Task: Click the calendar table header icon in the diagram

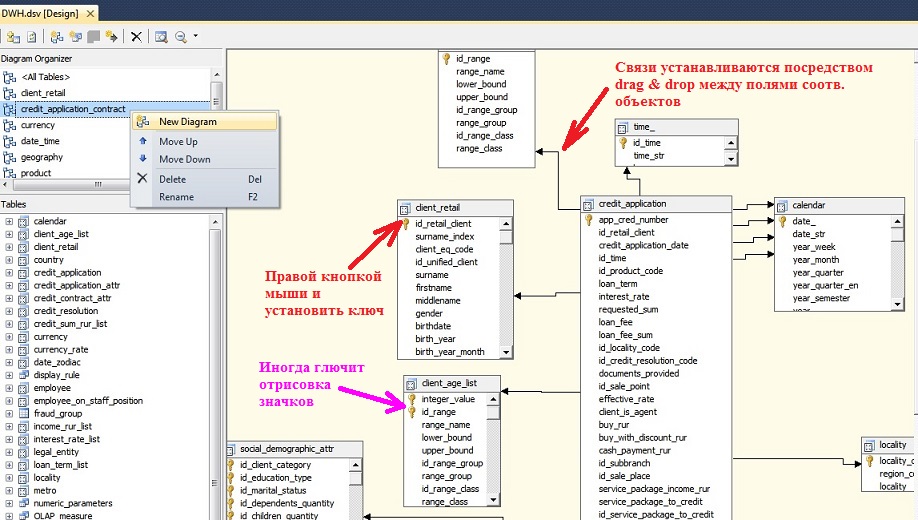Action: 782,206
